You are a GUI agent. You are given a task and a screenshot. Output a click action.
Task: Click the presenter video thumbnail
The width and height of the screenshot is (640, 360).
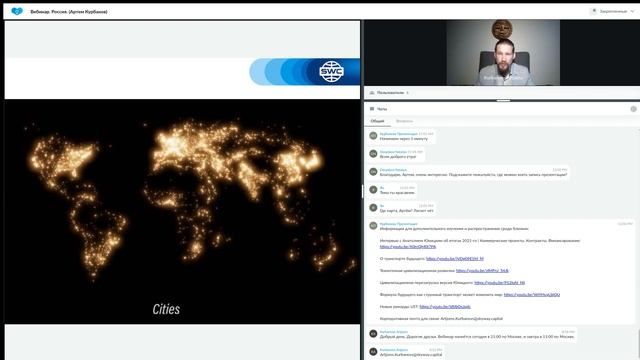coord(503,53)
